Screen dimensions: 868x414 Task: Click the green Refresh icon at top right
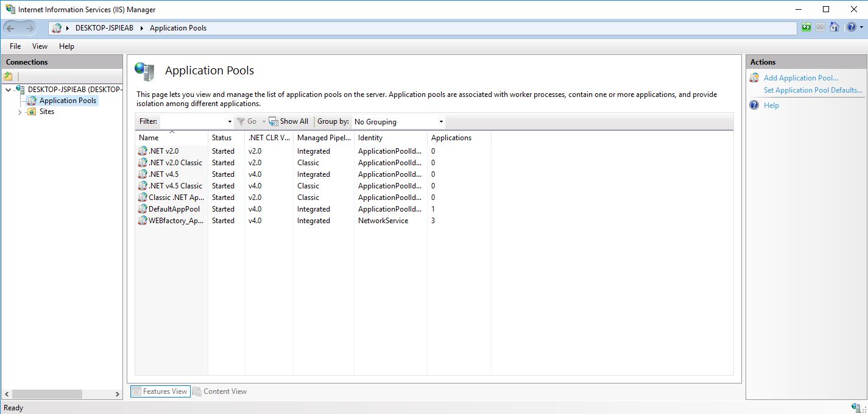tap(805, 27)
